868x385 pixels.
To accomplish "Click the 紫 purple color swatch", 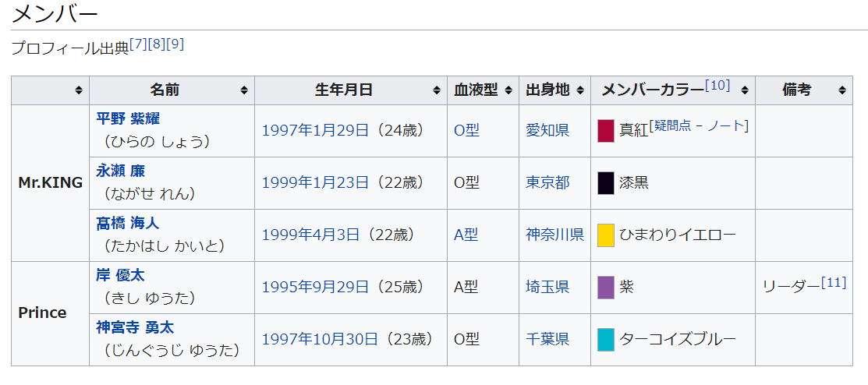I will [606, 287].
